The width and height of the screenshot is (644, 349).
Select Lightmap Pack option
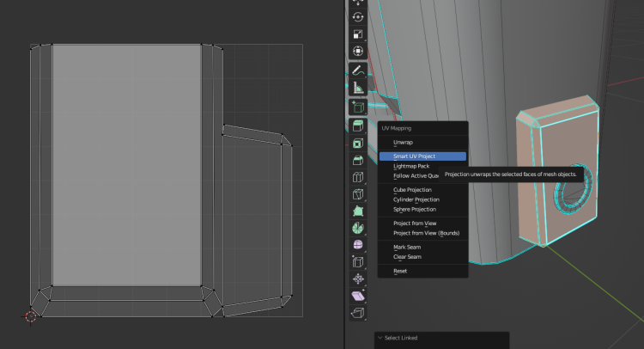(x=411, y=166)
